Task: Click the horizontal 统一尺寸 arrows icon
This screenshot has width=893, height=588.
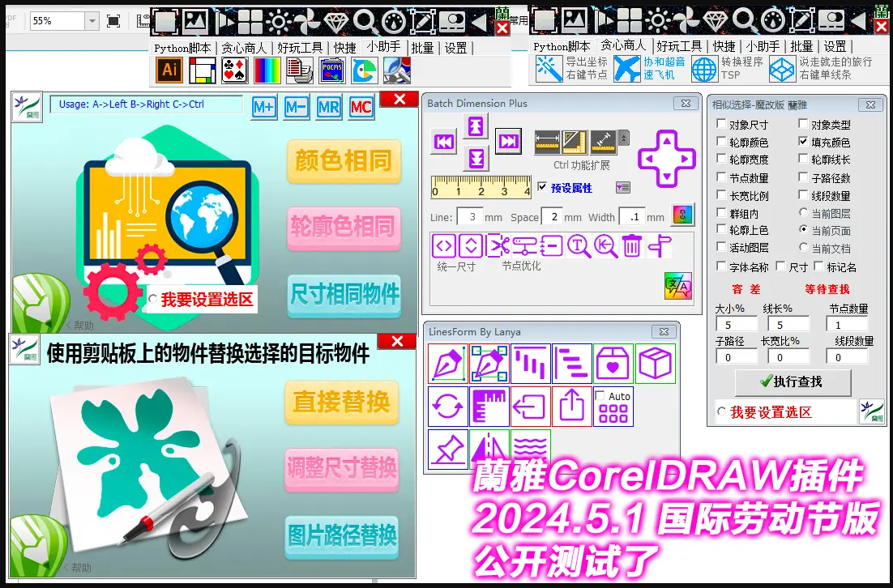Action: pyautogui.click(x=443, y=246)
